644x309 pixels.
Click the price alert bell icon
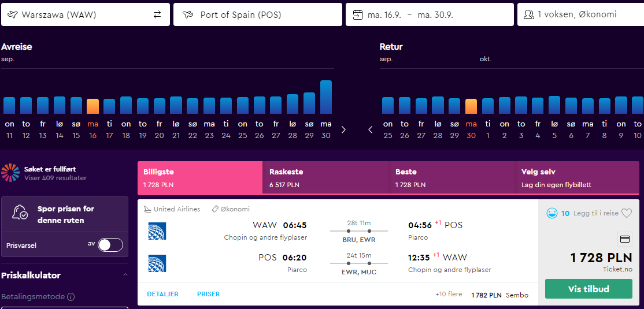pos(20,213)
